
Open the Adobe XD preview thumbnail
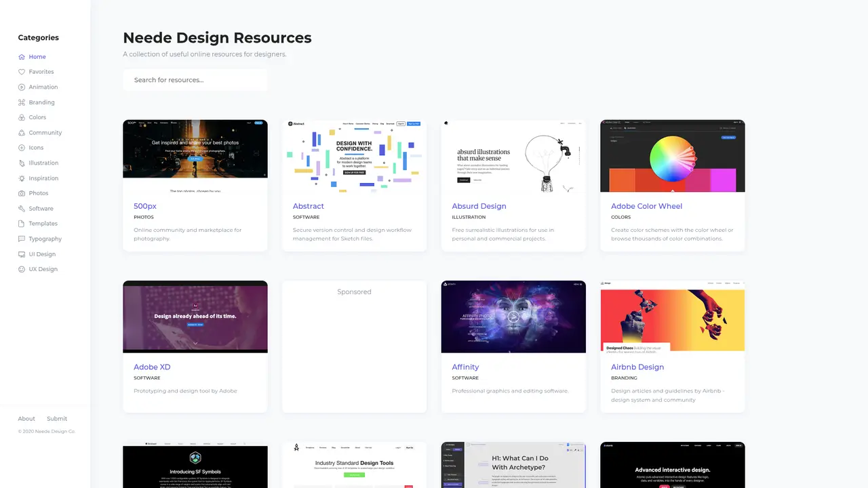pos(195,317)
